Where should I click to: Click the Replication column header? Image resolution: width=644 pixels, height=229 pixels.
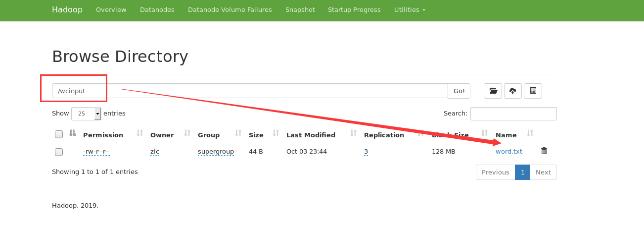click(x=384, y=135)
